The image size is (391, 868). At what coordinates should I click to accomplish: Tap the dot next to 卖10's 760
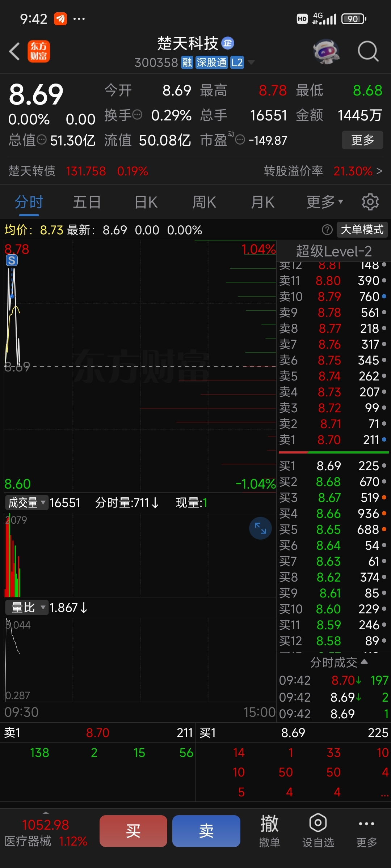[384, 297]
